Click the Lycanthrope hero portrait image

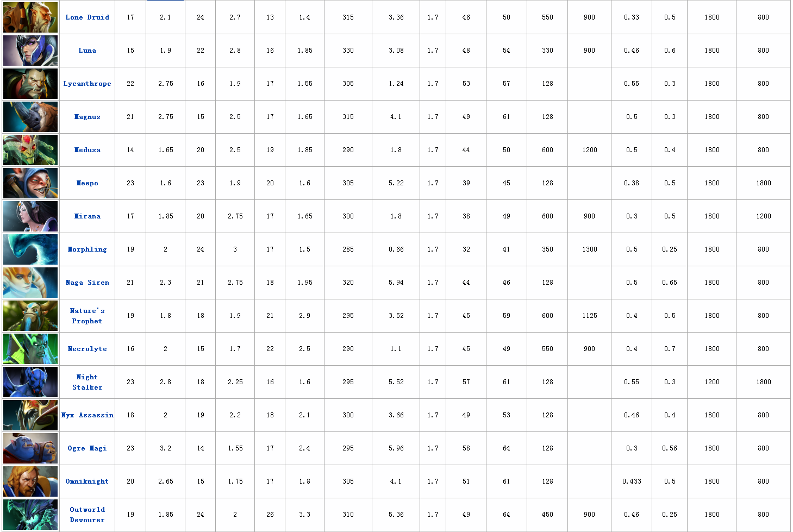click(x=30, y=84)
